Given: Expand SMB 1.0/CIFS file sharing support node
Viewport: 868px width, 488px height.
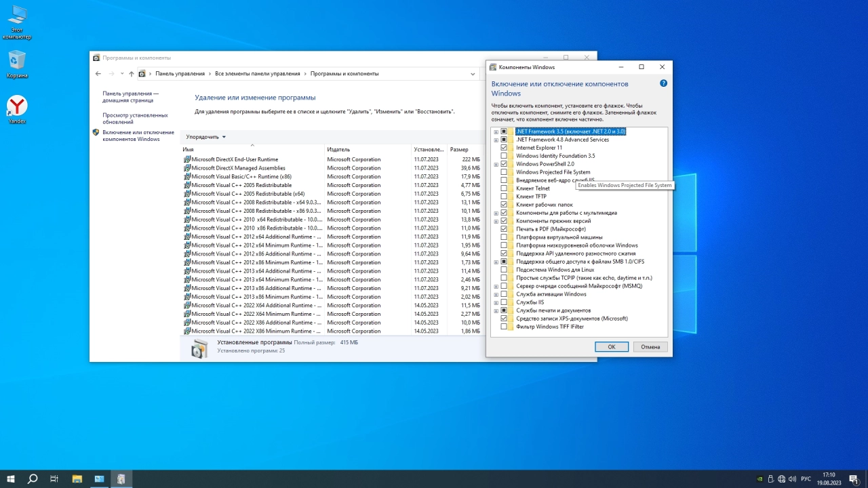Looking at the screenshot, I should tap(496, 262).
